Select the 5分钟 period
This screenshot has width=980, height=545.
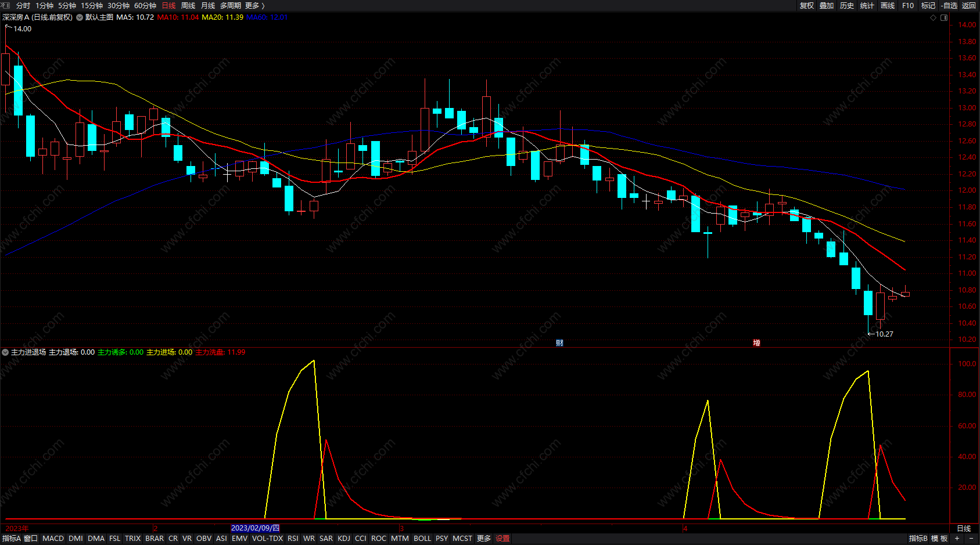[x=67, y=5]
